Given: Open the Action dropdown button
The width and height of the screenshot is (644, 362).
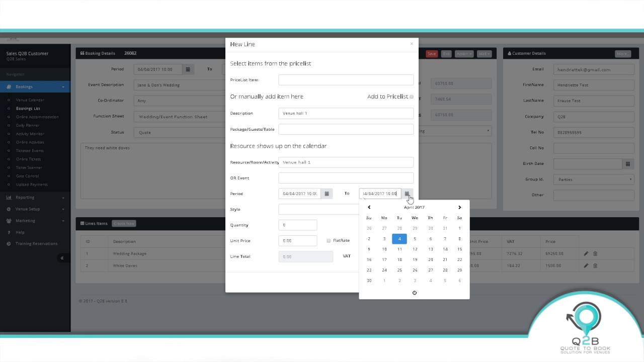Looking at the screenshot, I should (464, 54).
